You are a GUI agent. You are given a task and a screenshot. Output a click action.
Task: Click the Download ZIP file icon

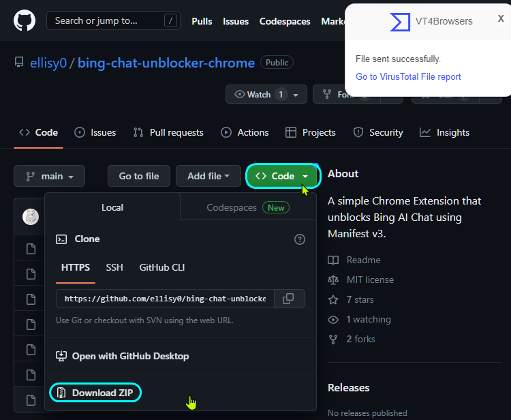[x=61, y=393]
